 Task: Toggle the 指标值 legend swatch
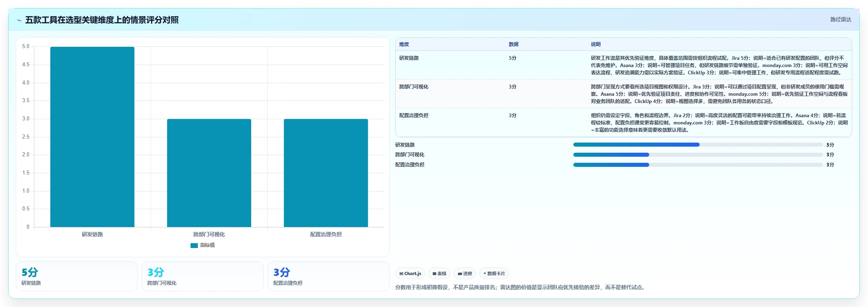pyautogui.click(x=194, y=245)
